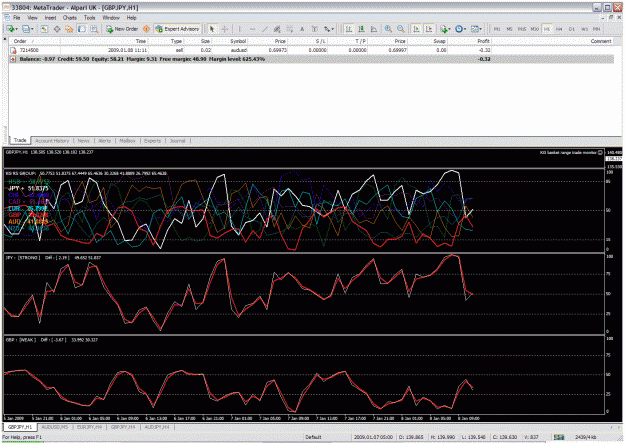Toggle Chart Shift

[429, 29]
